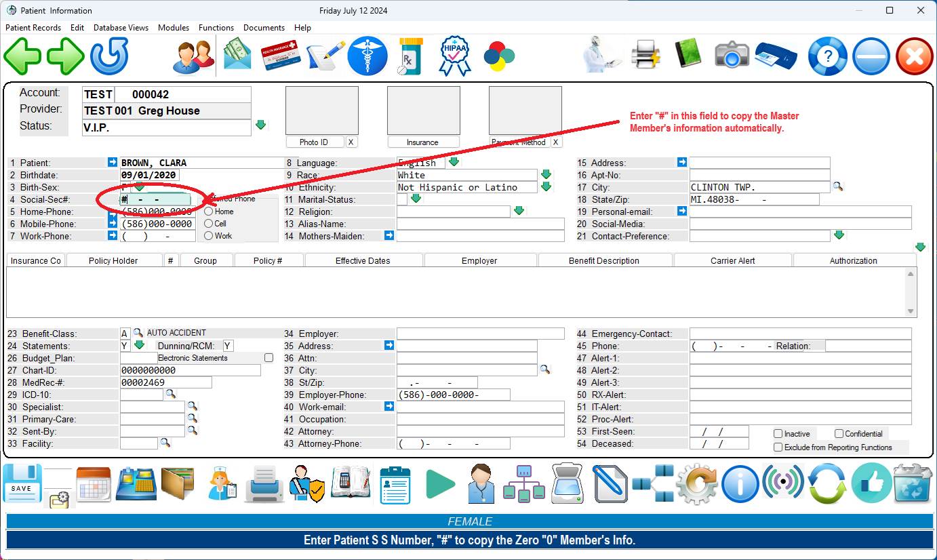The width and height of the screenshot is (937, 560).
Task: Click the caduceus medical symbol icon
Action: [367, 56]
